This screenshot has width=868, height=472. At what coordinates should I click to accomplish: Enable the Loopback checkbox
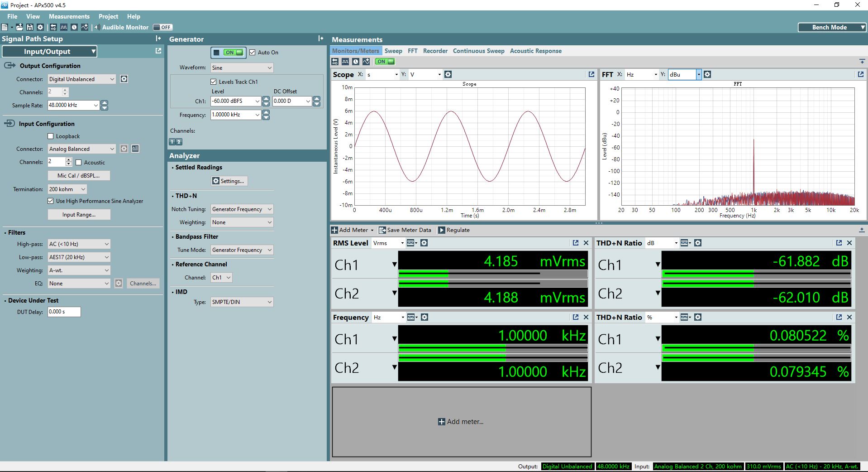[51, 136]
